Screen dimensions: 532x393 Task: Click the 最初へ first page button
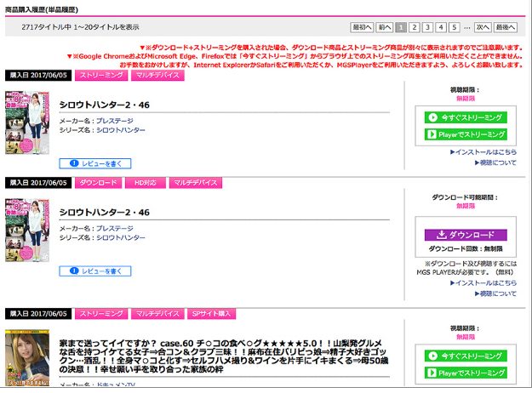(362, 27)
